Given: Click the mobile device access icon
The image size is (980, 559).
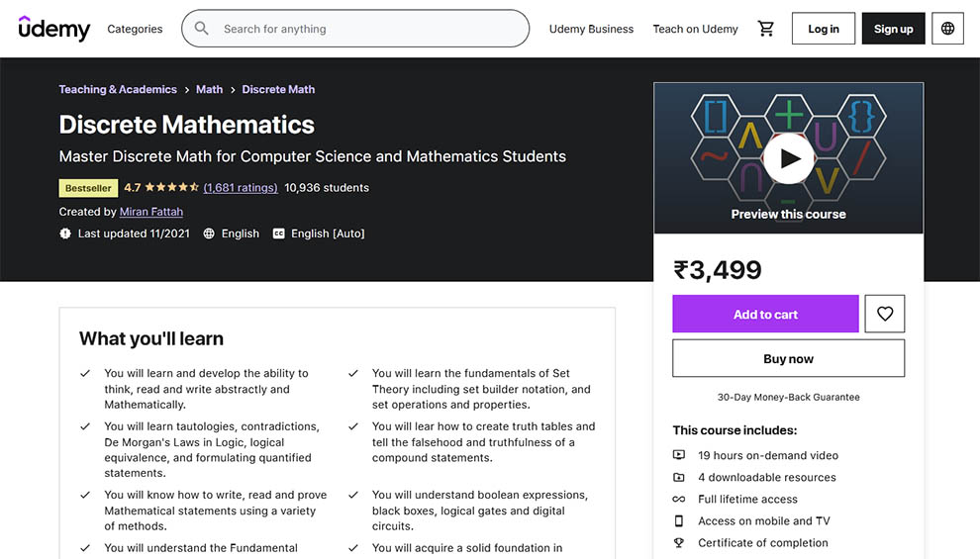Looking at the screenshot, I should (679, 520).
